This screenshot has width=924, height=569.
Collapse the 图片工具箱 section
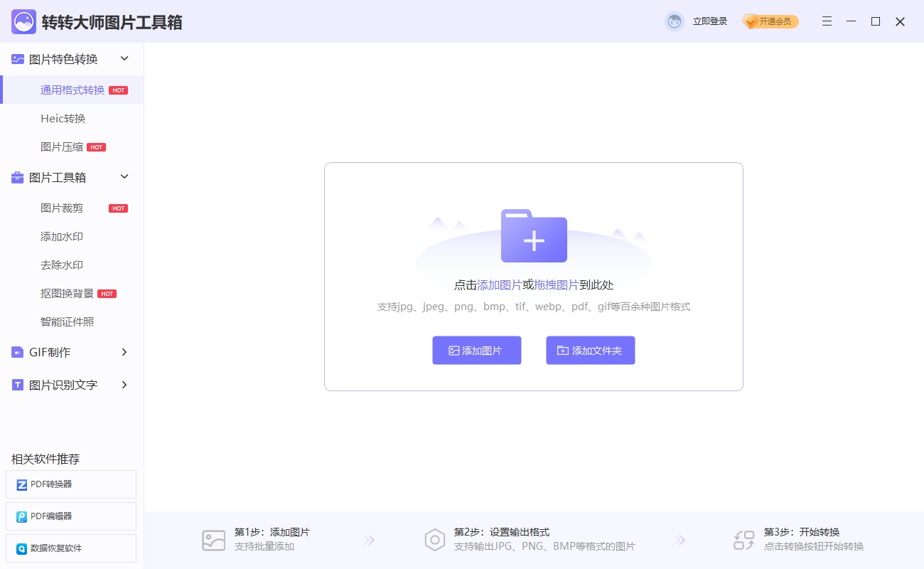pos(124,177)
